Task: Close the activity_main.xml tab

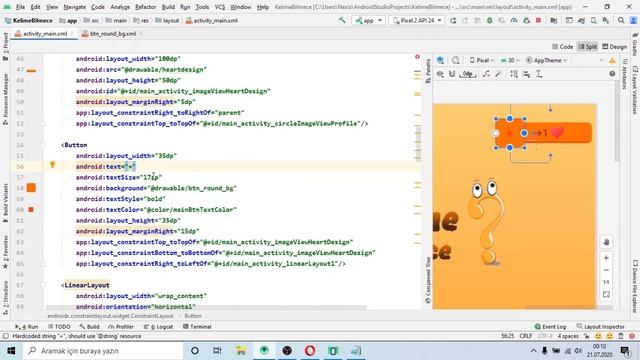Action: click(72, 34)
